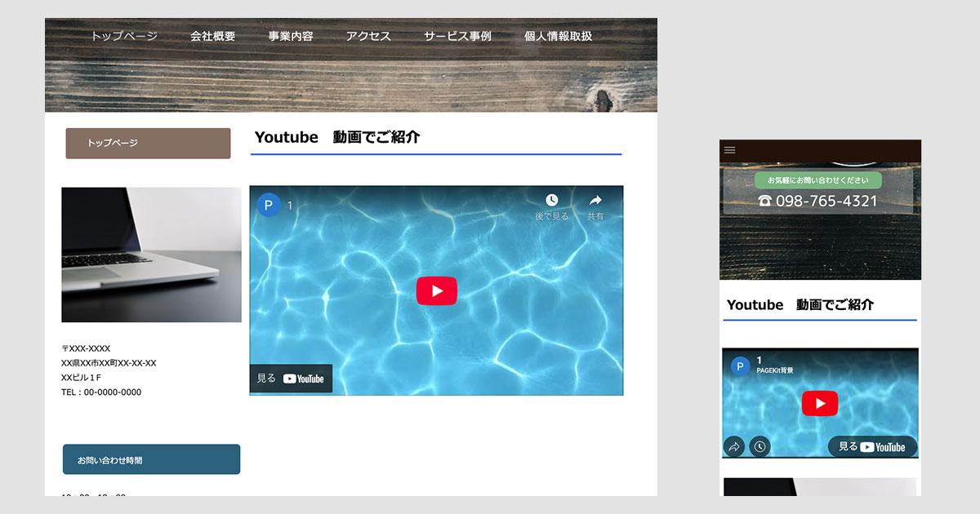The height and width of the screenshot is (514, 980).
Task: Click the desktop heading Youtube 動画でご紹介
Action: (337, 137)
